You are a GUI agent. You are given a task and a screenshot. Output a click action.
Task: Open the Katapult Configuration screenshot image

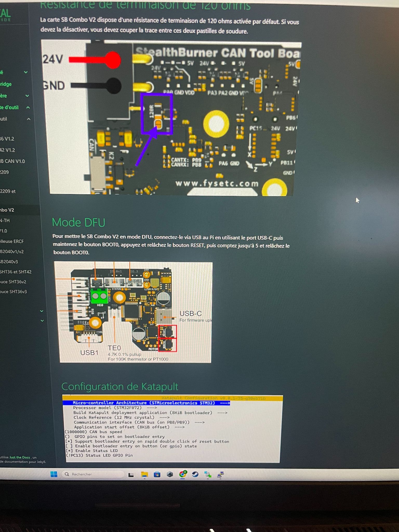tap(172, 429)
